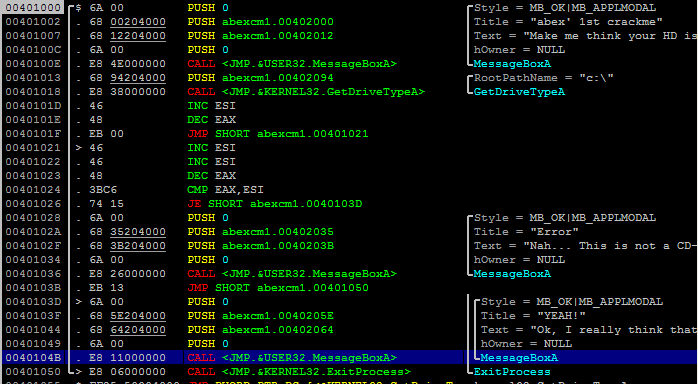
Task: Click comment Text = "Make me think your HD"
Action: (585, 36)
